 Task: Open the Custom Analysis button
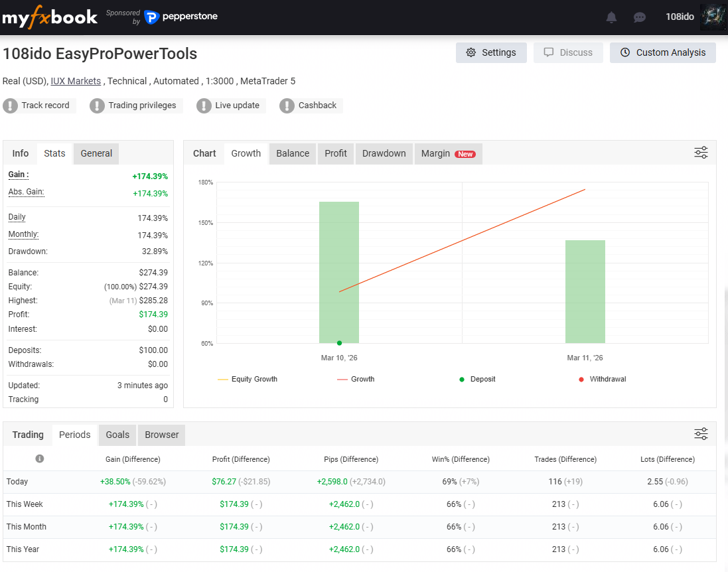pyautogui.click(x=662, y=52)
